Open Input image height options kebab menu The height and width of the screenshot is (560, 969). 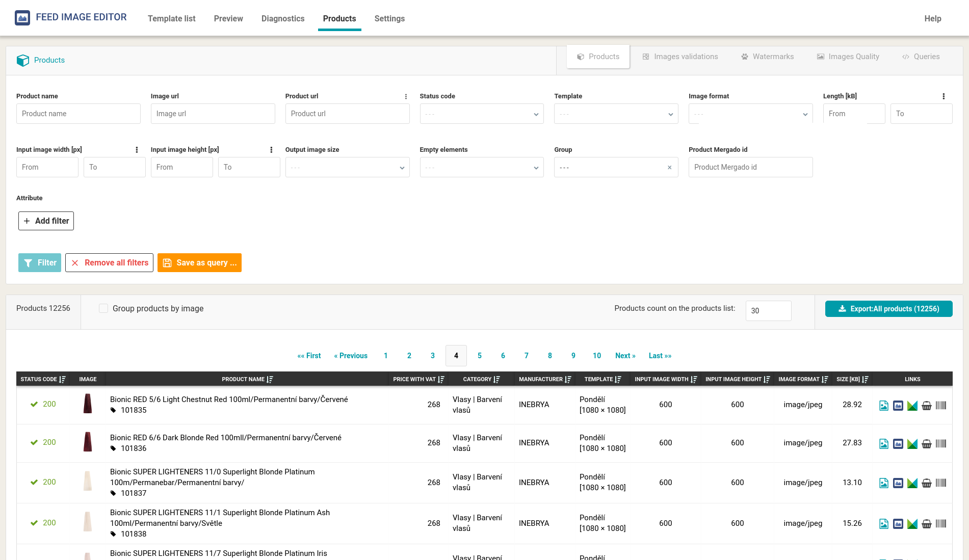click(x=271, y=150)
